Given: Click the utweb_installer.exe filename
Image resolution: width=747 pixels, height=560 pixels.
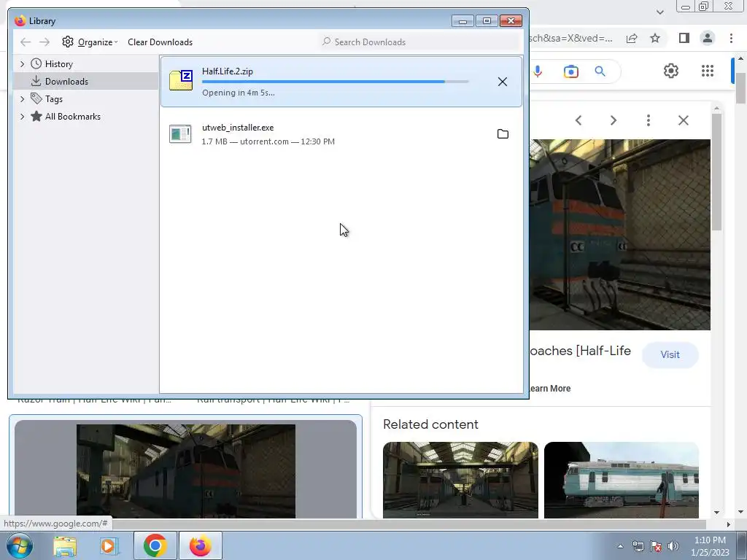Looking at the screenshot, I should coord(238,128).
